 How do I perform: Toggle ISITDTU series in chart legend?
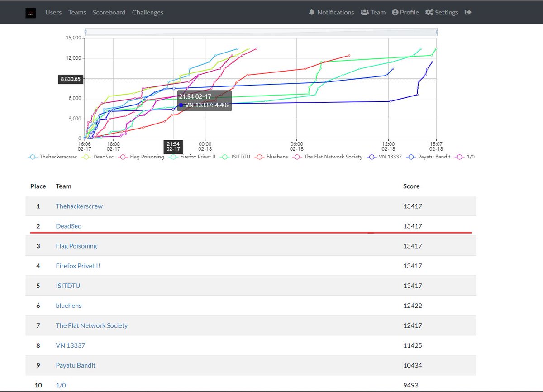(235, 157)
